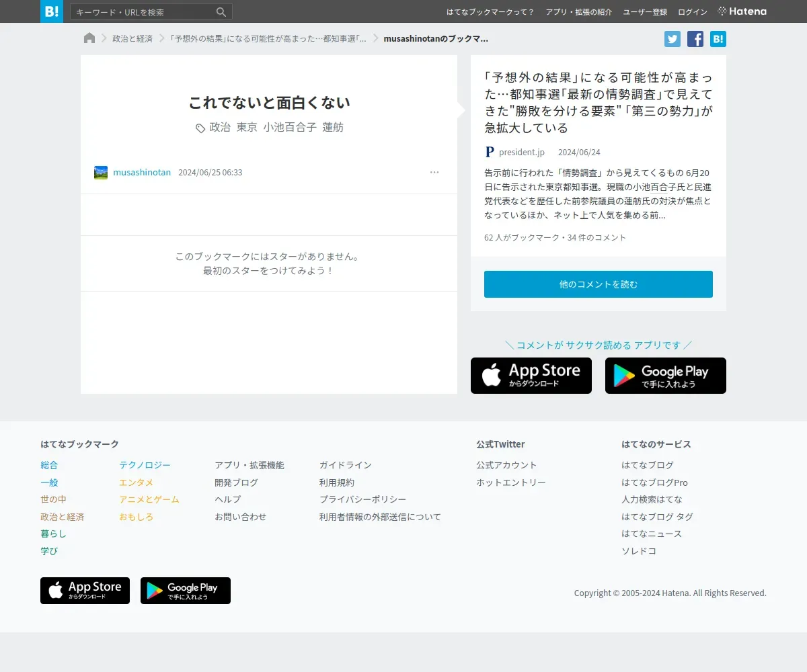Open the 政治と経済 footer category
Viewport: 807px width, 672px height.
click(x=62, y=517)
